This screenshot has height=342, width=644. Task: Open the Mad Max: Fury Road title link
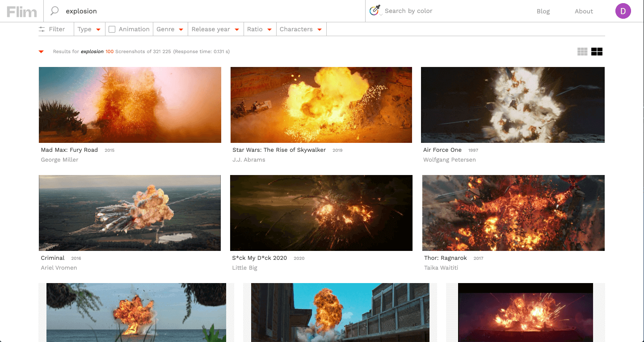(x=69, y=150)
